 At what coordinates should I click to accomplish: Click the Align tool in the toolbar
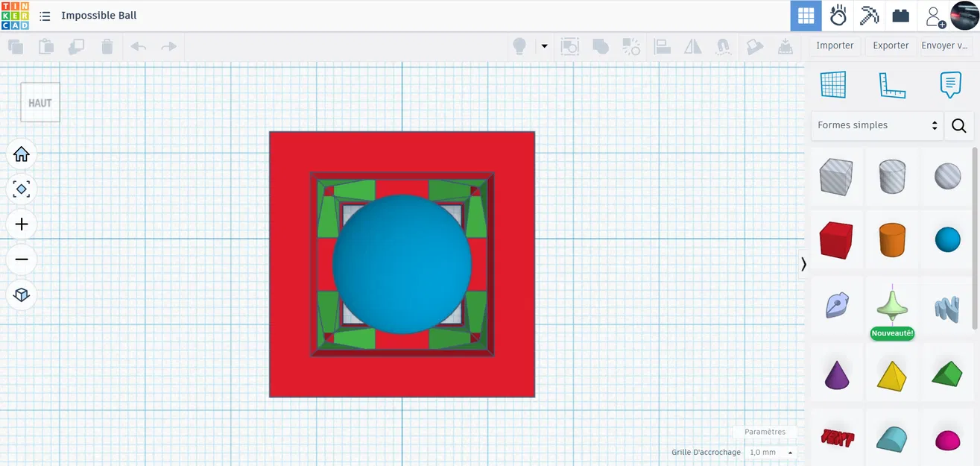coord(662,46)
